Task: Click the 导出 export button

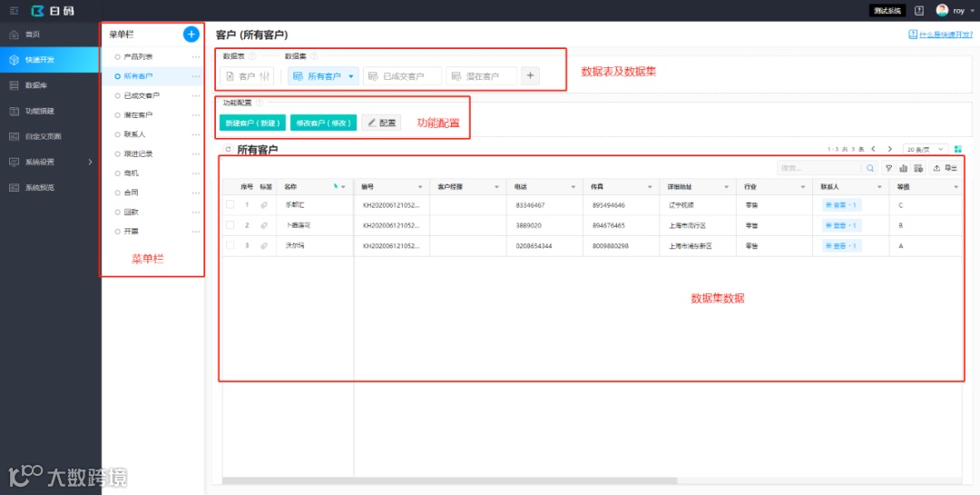Action: [945, 168]
